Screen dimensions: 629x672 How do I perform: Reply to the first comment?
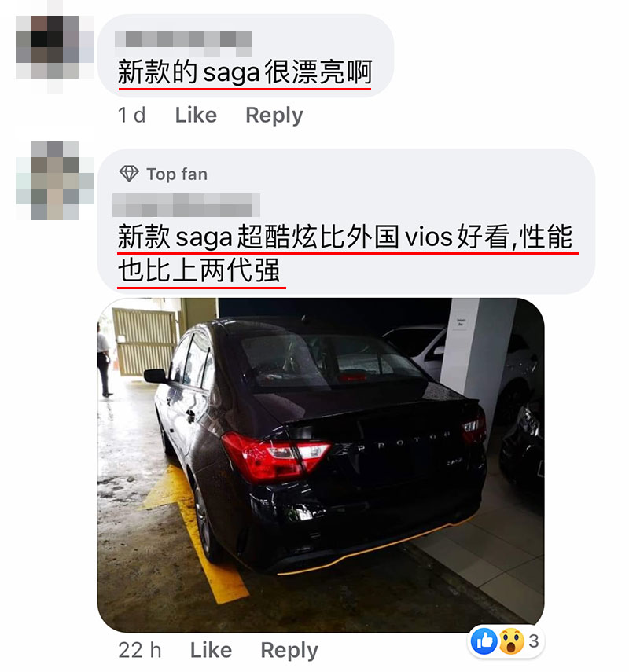click(x=274, y=116)
